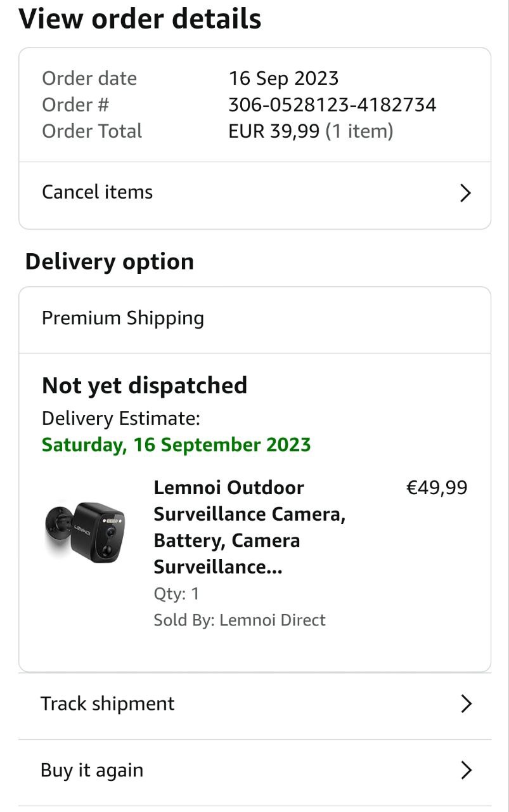
Task: Open the Lemnoi Outdoor Surveillance Camera title link
Action: tap(249, 527)
